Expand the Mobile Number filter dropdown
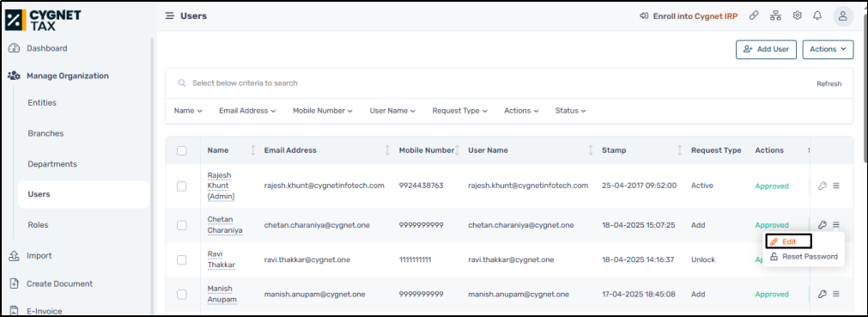The image size is (868, 317). coord(323,111)
